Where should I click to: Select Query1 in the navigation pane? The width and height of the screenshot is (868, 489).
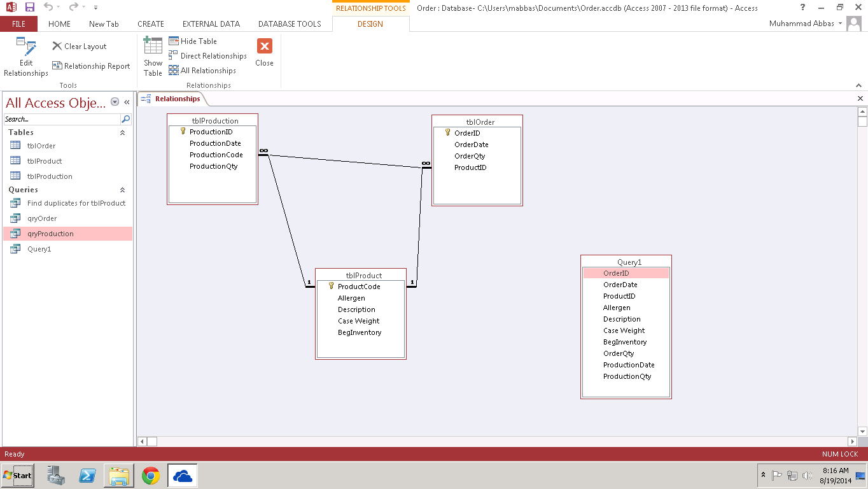(67, 249)
